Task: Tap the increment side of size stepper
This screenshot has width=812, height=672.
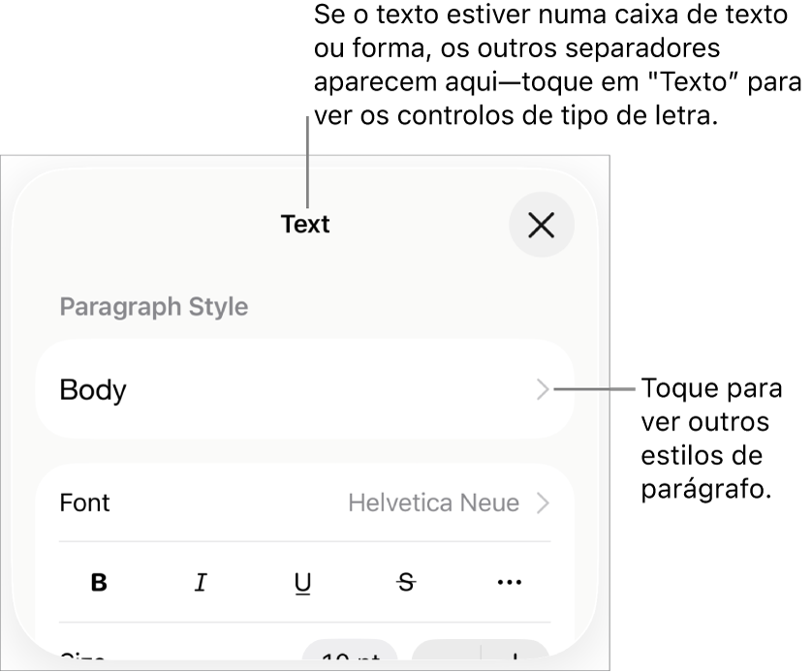Action: pyautogui.click(x=516, y=657)
